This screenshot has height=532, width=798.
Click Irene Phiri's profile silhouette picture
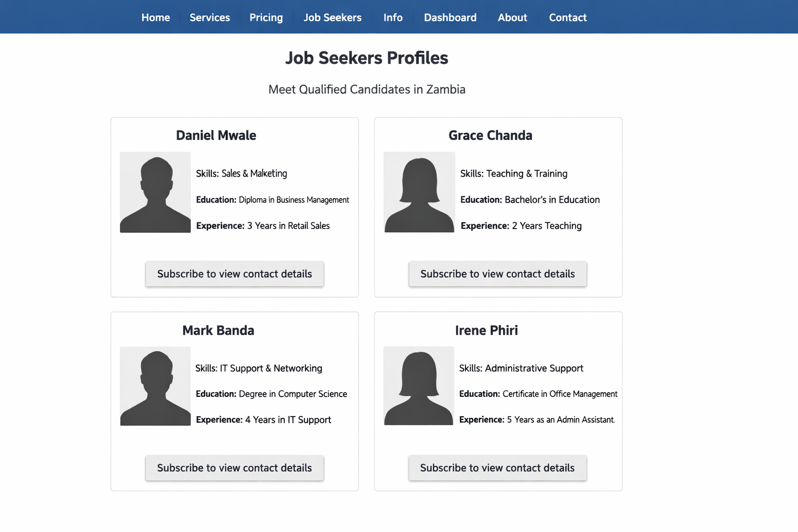(419, 386)
